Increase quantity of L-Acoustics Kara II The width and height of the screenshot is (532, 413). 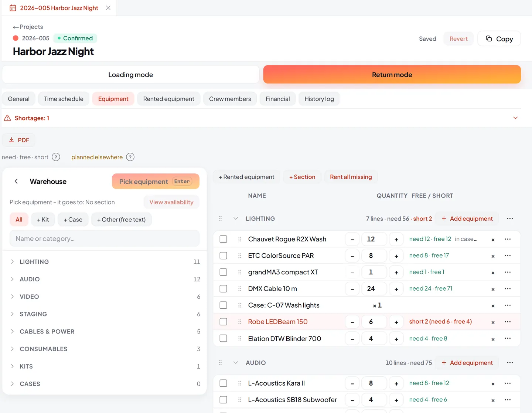point(396,383)
